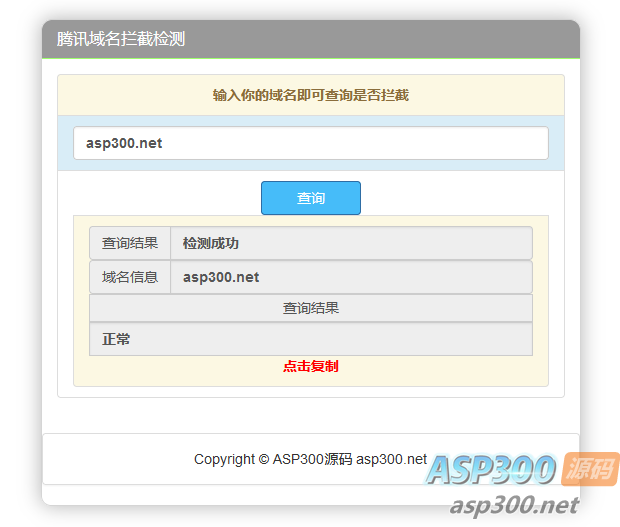
Task: Click the gray header bar background
Action: (356, 39)
